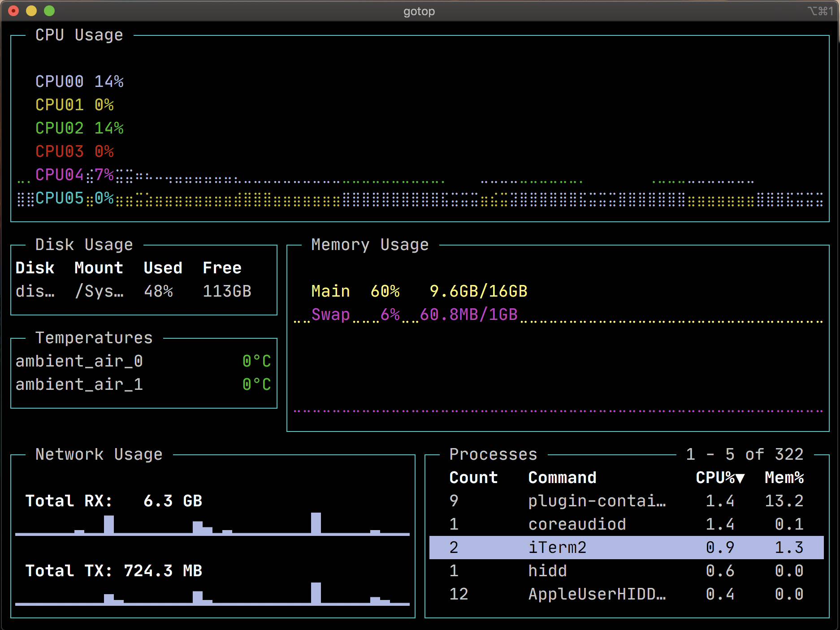Click the CPU02 14% label
Image resolution: width=840 pixels, height=630 pixels.
tap(79, 128)
